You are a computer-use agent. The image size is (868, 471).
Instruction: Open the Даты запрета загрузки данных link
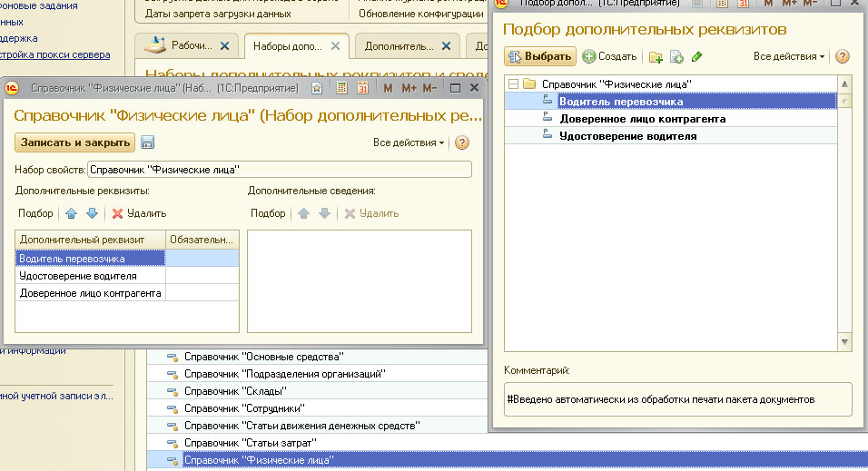(218, 14)
